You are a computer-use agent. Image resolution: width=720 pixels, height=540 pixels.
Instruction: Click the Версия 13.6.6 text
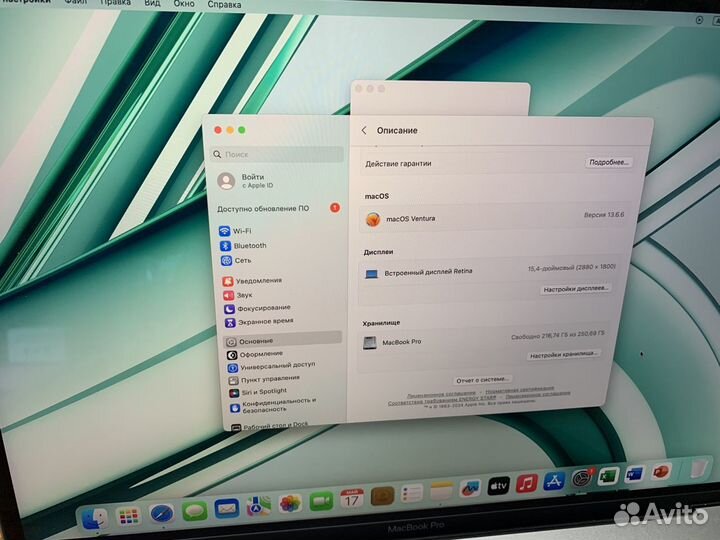(604, 214)
